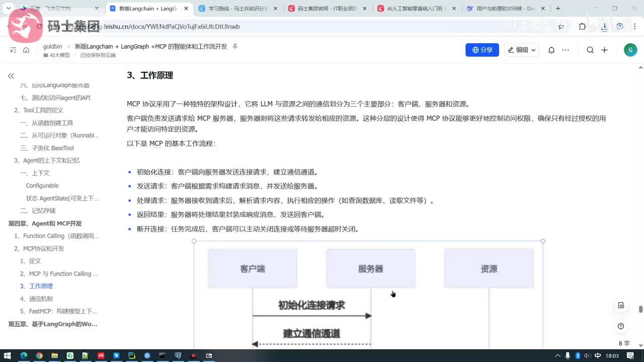644x362 pixels.
Task: Open the 编辑 mode dropdown
Action: coord(522,50)
